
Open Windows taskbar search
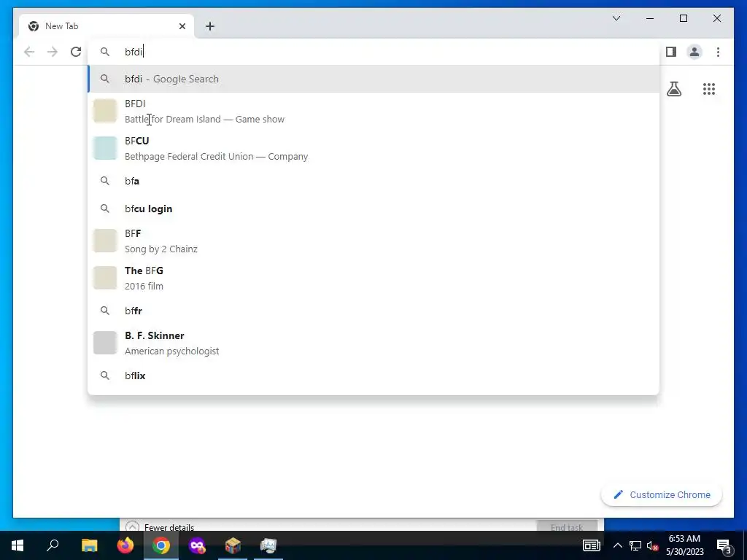(x=53, y=545)
